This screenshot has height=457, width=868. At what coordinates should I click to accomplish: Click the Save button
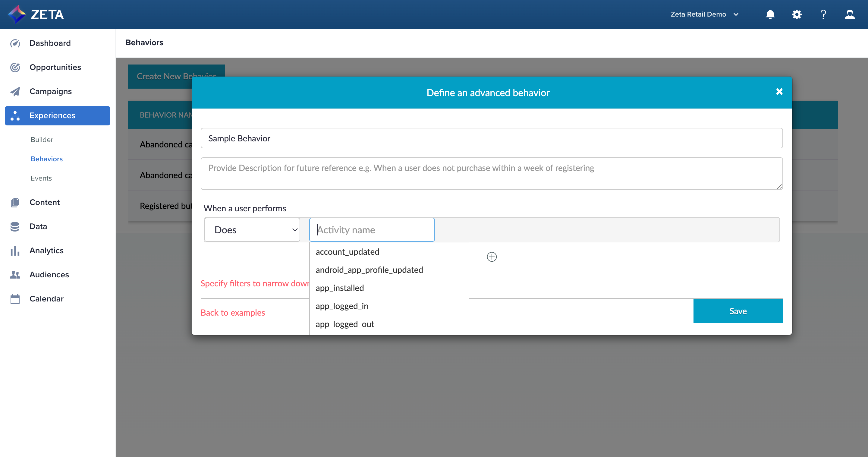pyautogui.click(x=737, y=311)
